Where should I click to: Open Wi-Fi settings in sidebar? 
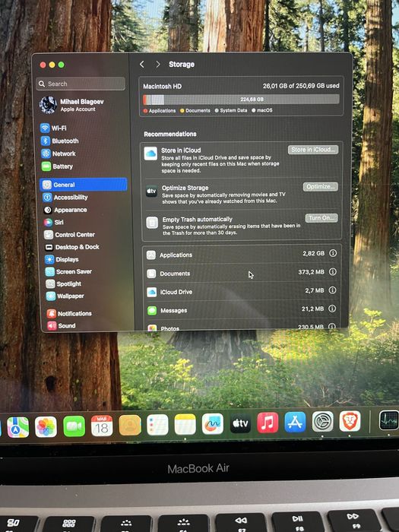point(54,128)
